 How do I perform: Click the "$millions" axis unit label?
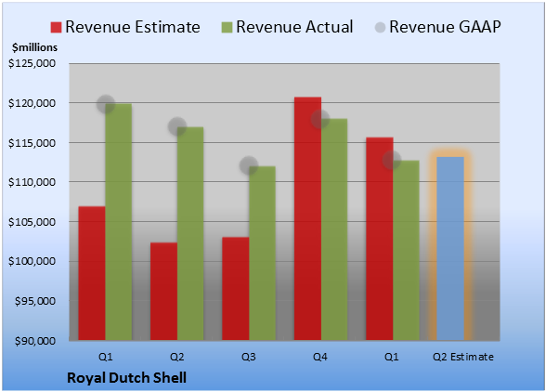(34, 47)
